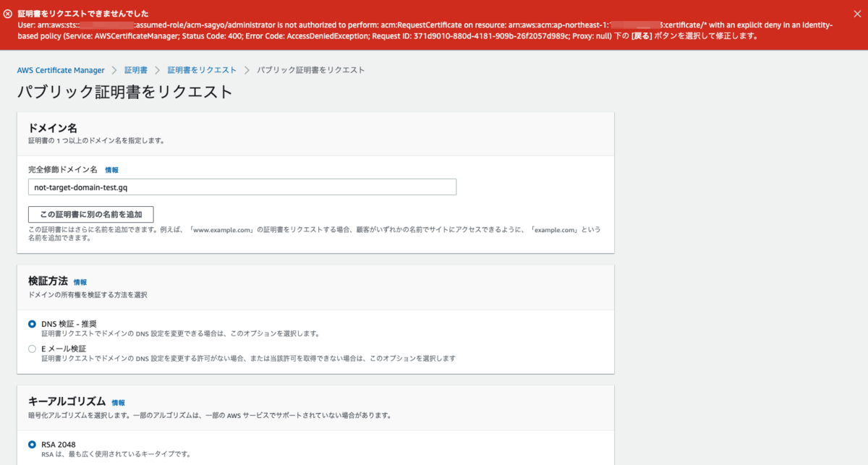Viewport: 868px width, 465px height.
Task: Click the error icon in the red banner
Action: click(x=8, y=14)
